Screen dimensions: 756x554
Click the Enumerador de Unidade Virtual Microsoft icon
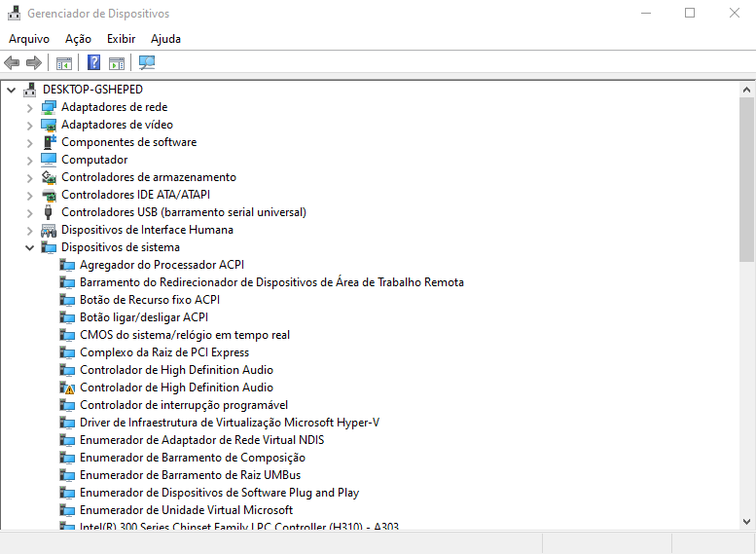[x=67, y=510]
